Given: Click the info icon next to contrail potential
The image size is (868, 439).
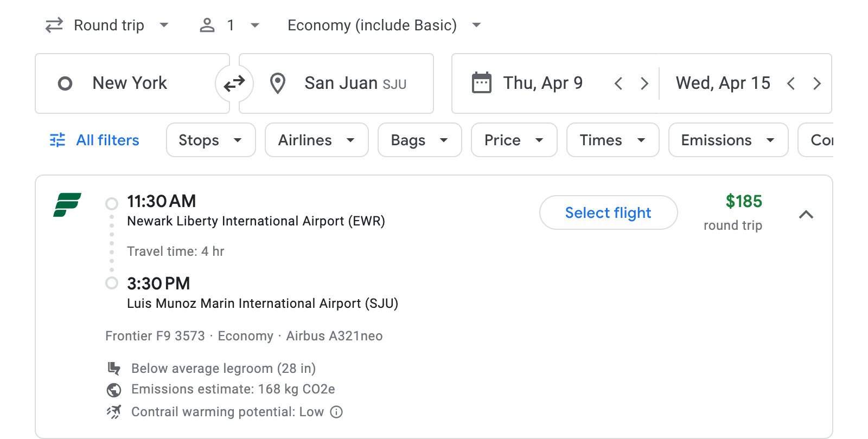Looking at the screenshot, I should click(336, 412).
